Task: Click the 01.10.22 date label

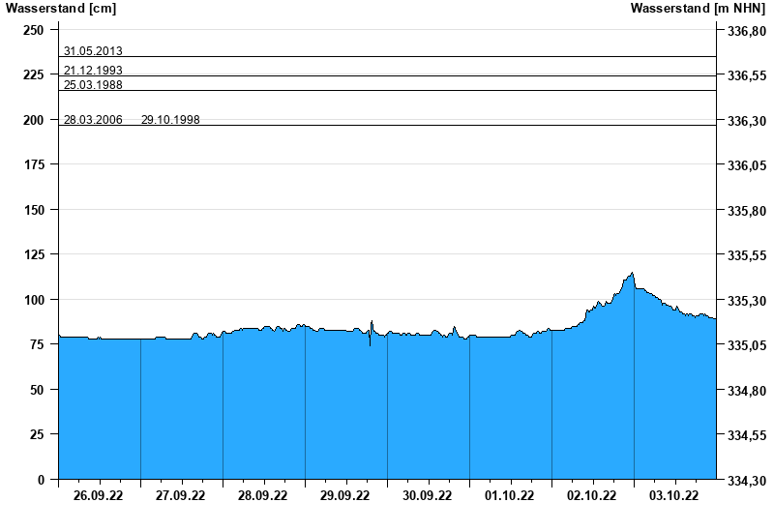Action: tap(510, 495)
